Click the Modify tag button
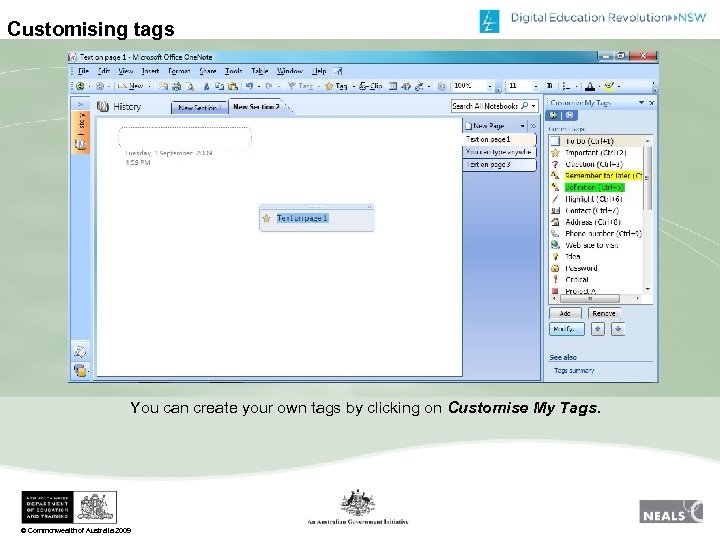This screenshot has height=540, width=720. [x=567, y=329]
